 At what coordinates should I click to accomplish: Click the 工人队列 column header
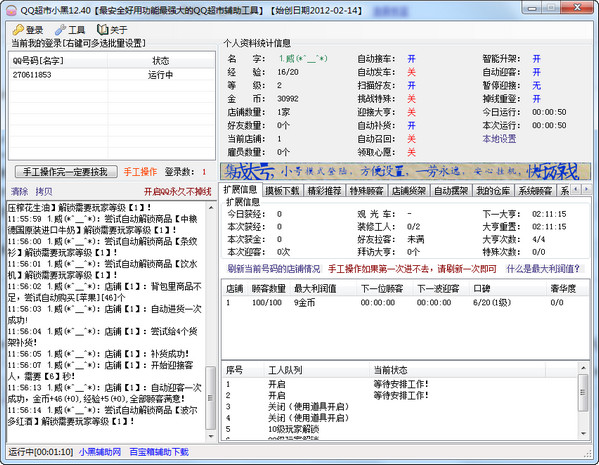317,370
